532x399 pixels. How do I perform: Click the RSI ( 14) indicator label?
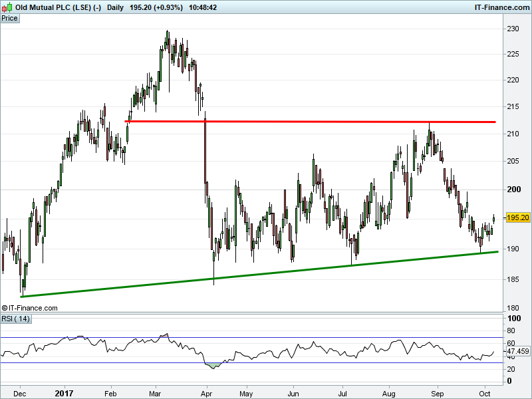[16, 319]
